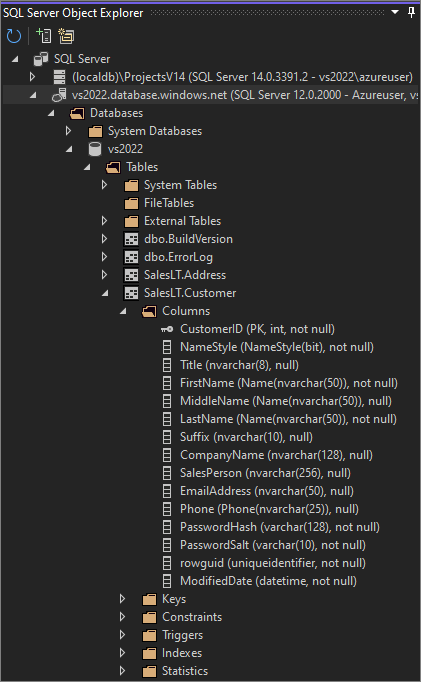
Task: Select the Constraints folder label
Action: (192, 617)
